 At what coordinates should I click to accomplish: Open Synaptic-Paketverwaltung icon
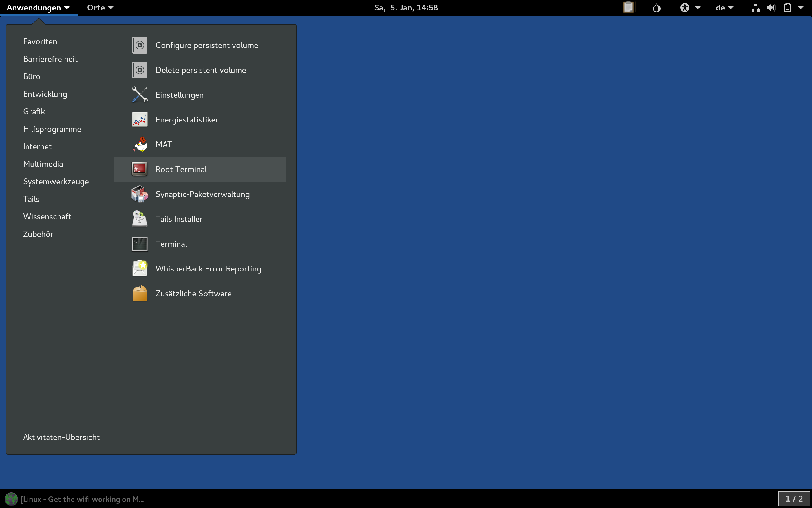140,194
